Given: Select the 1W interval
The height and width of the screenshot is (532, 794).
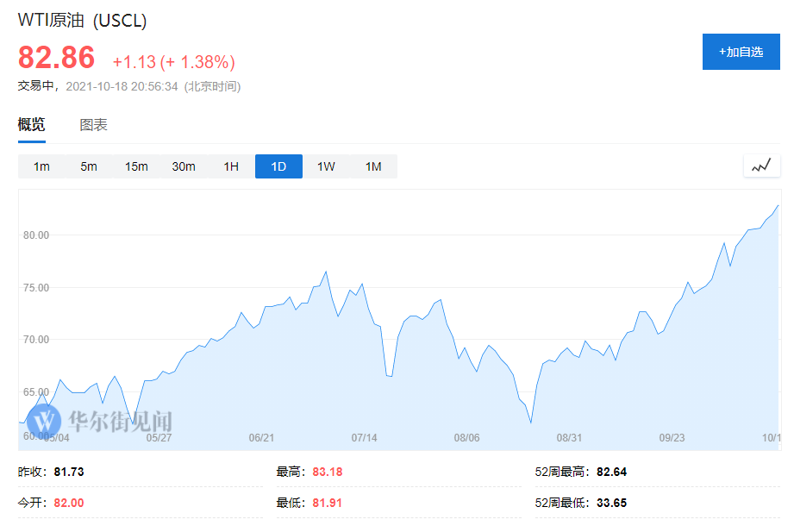Looking at the screenshot, I should (326, 166).
